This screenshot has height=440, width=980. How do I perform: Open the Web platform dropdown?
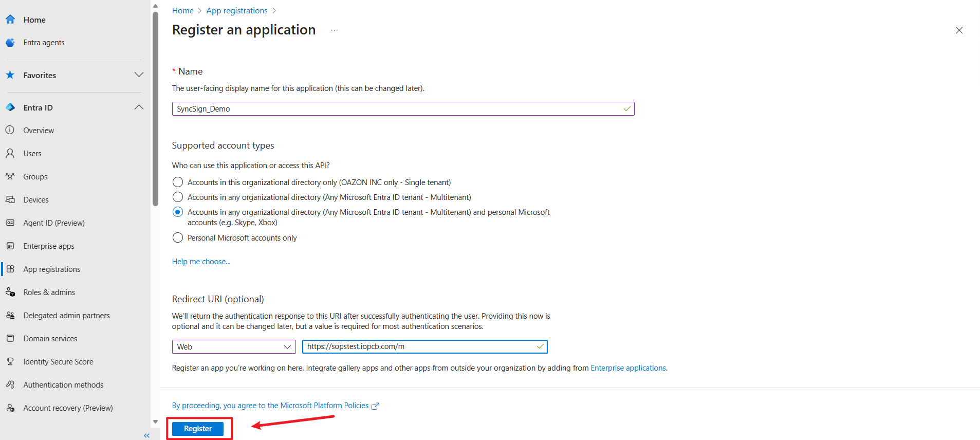[234, 347]
